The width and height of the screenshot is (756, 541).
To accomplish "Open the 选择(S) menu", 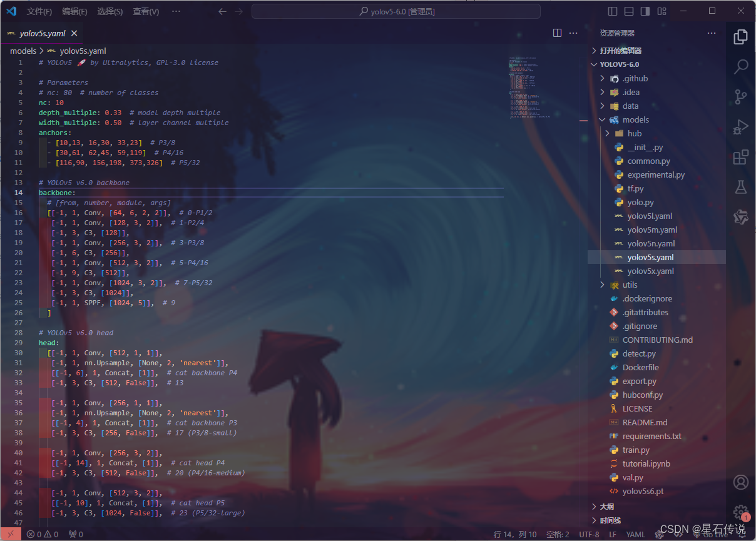I will pos(110,11).
